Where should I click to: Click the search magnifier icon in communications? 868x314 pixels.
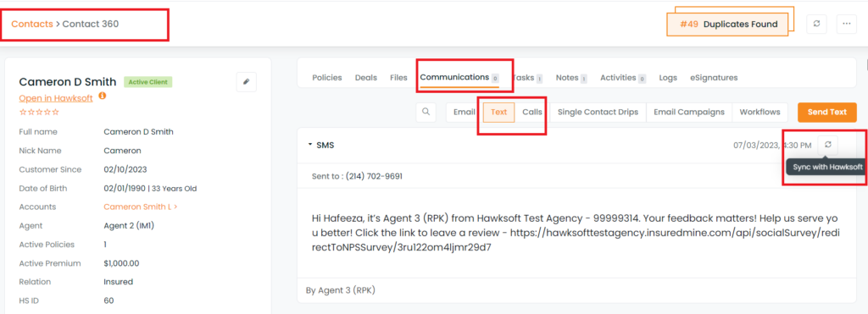pyautogui.click(x=426, y=112)
